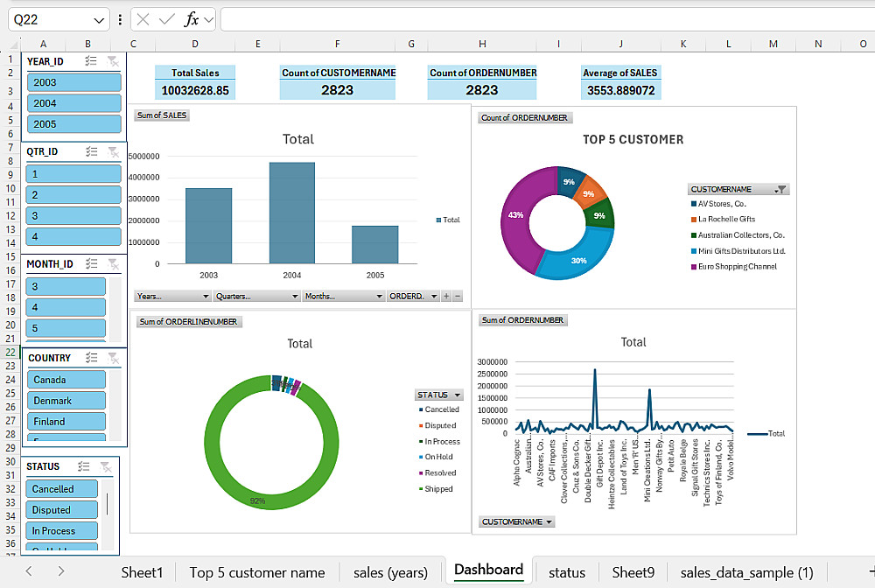The height and width of the screenshot is (588, 875).
Task: Click the formula bar Enter checkmark icon
Action: click(166, 20)
